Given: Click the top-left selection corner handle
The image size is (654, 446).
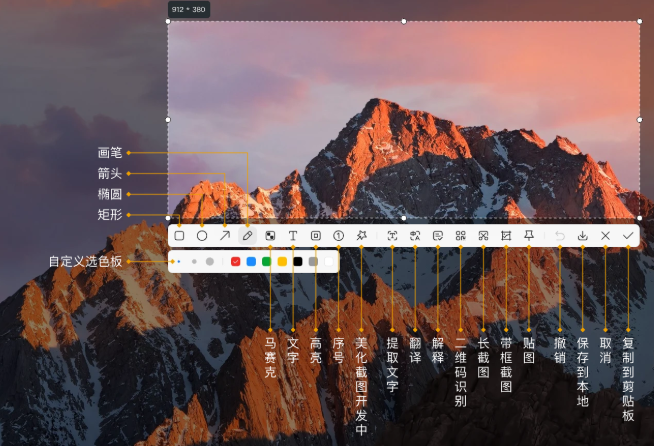Looking at the screenshot, I should pos(168,21).
